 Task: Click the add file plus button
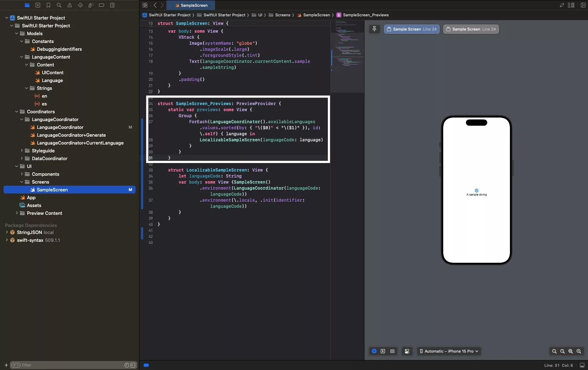coord(6,365)
